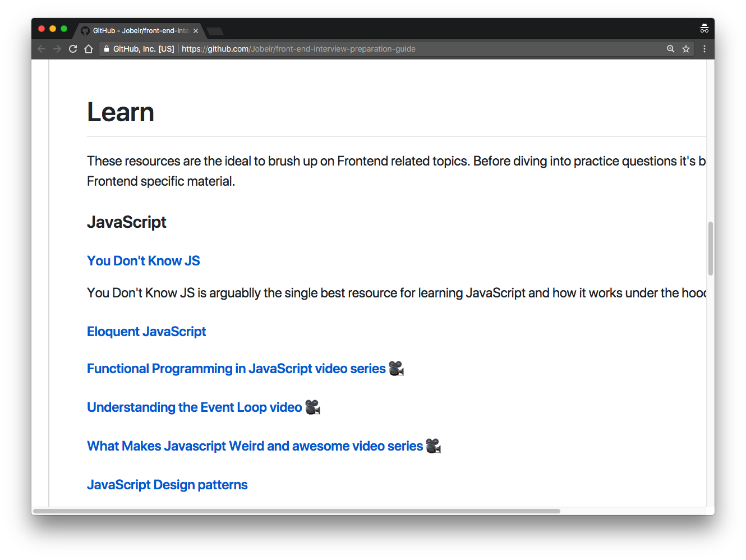Close the browser window with red button
Image resolution: width=746 pixels, height=560 pixels.
pos(42,29)
